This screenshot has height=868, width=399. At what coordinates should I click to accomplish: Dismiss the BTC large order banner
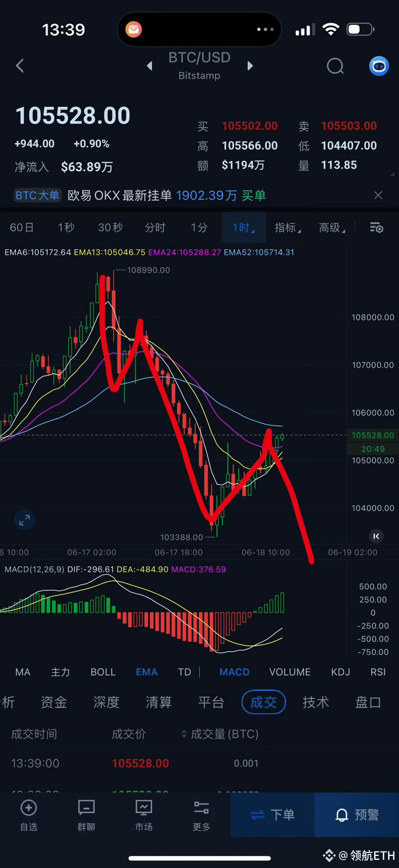378,195
